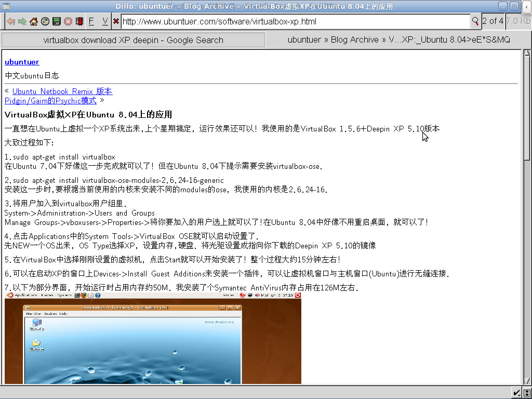This screenshot has width=532, height=399.
Task: Click the magnifier search icon
Action: point(475,21)
